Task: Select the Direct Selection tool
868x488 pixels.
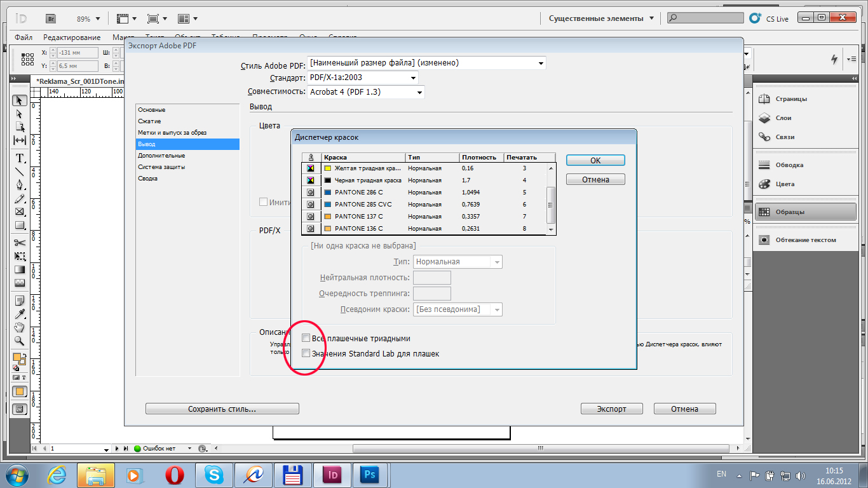Action: pyautogui.click(x=20, y=114)
